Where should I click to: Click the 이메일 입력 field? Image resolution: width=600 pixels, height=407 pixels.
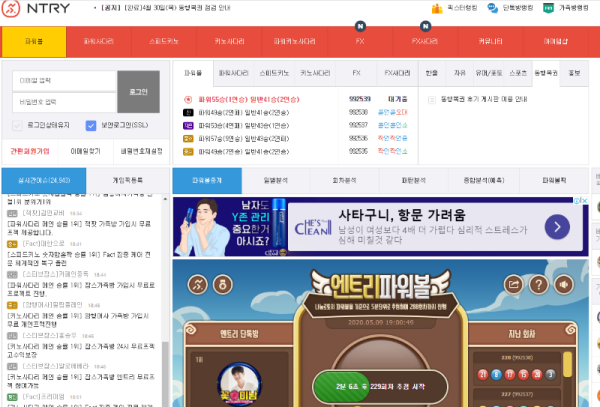pos(64,81)
